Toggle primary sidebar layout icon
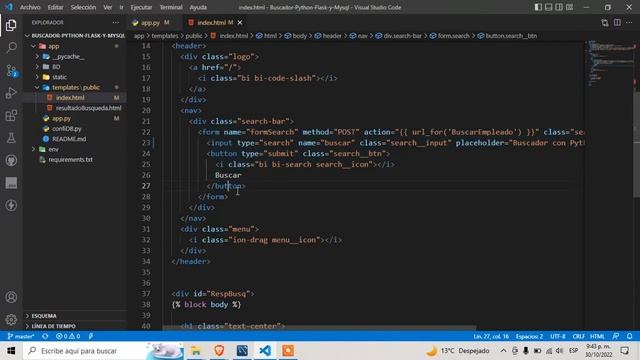This screenshot has width=640, height=360. tap(538, 7)
